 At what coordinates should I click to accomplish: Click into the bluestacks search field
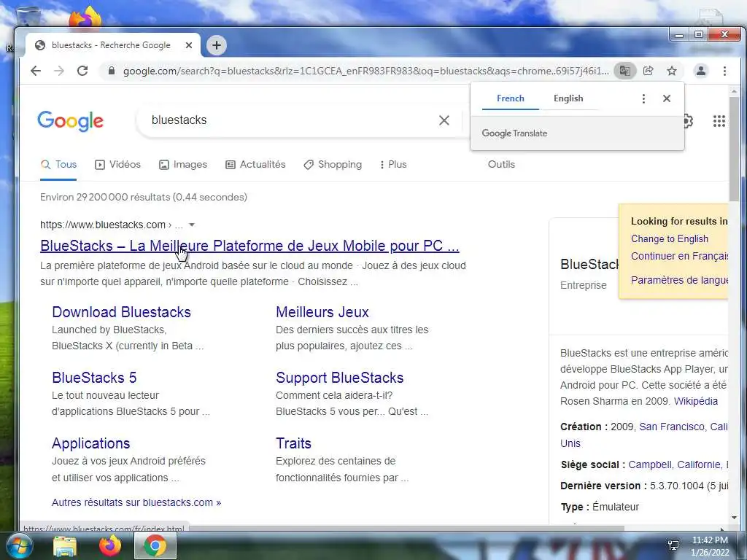[x=290, y=120]
